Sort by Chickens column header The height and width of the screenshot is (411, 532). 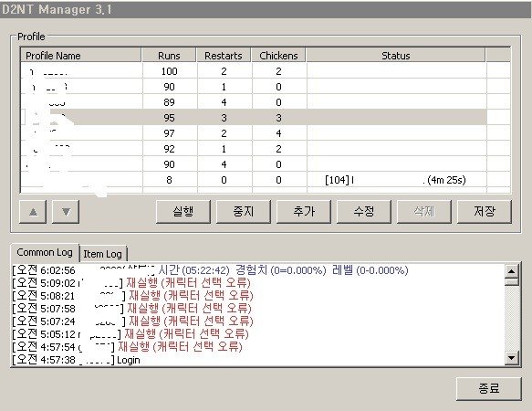(x=278, y=55)
